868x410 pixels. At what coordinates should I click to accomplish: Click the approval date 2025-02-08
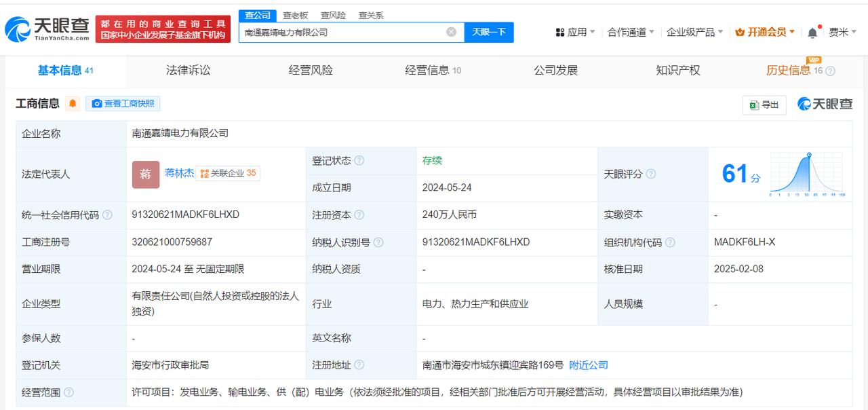tap(738, 269)
